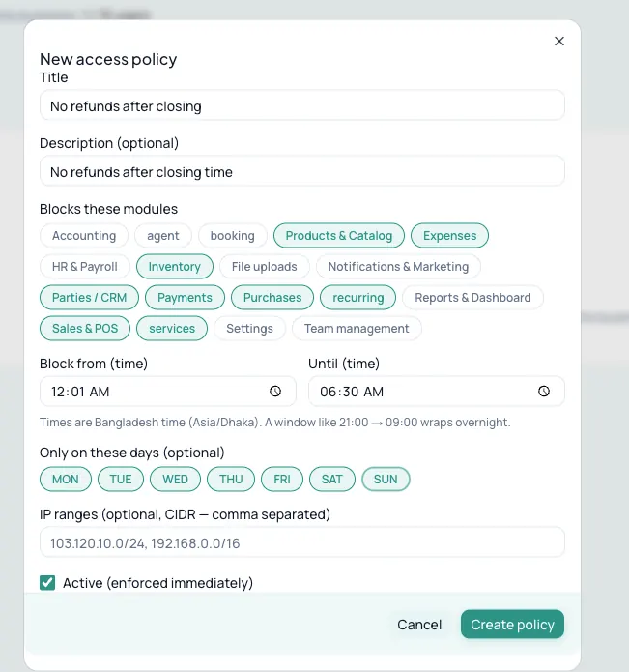Viewport: 629px width, 672px height.
Task: Click the Description text field
Action: coord(302,171)
